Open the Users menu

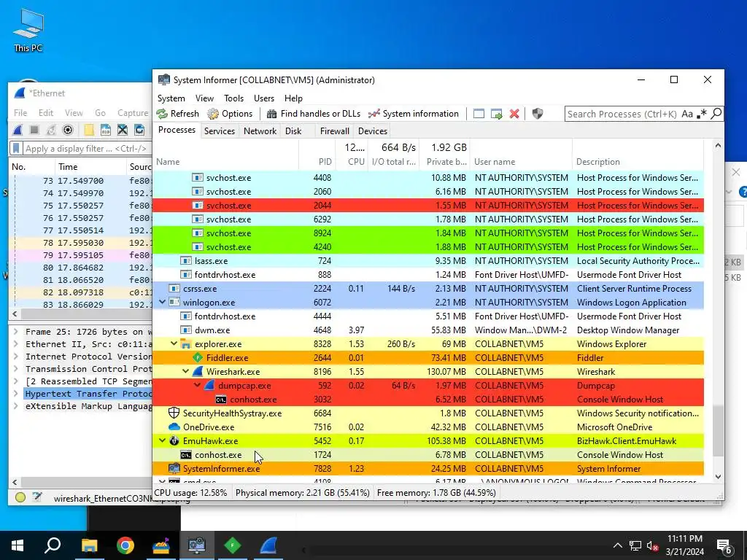264,98
